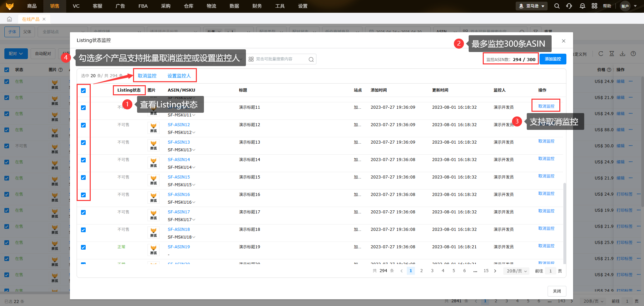Go to the home tab icon
644x306 pixels.
coord(9,19)
